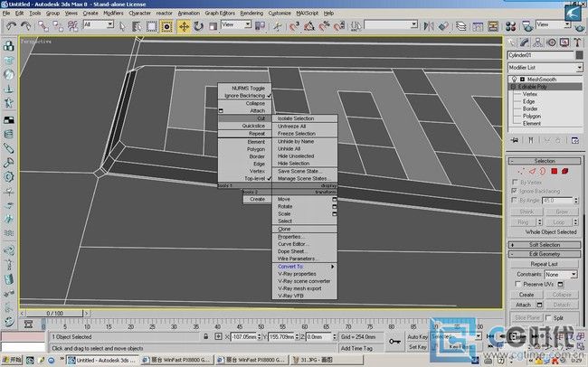Image resolution: width=588 pixels, height=367 pixels.
Task: Collapse the Selection rollout header
Action: click(x=545, y=161)
